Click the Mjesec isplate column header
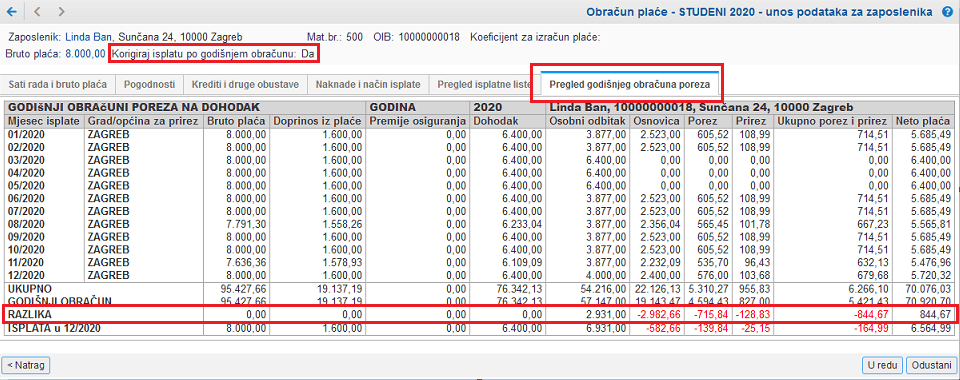This screenshot has width=960, height=380. pyautogui.click(x=43, y=121)
